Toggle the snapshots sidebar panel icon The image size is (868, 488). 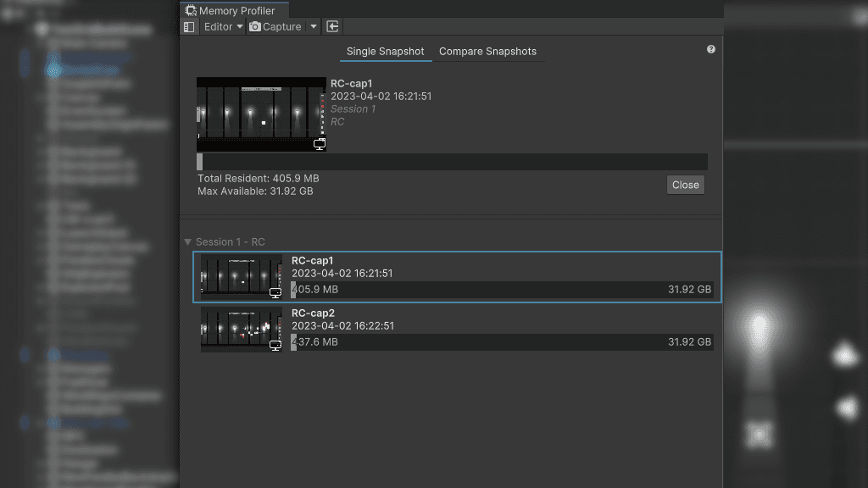coord(188,26)
